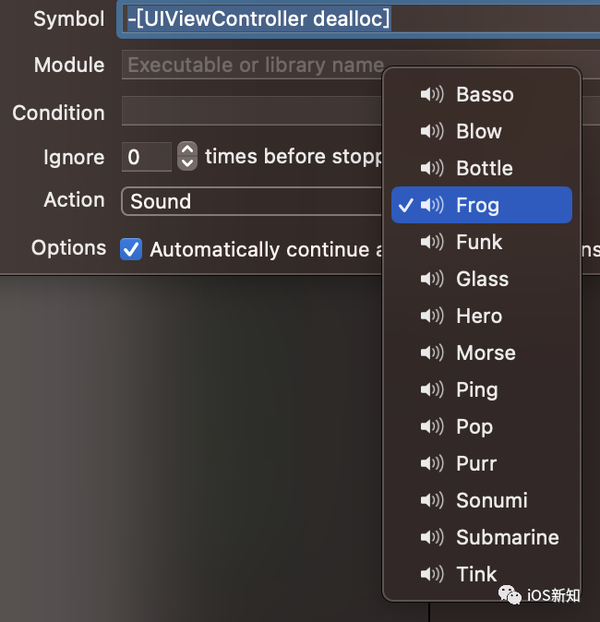Click the speaker icon beside Blow

(432, 132)
